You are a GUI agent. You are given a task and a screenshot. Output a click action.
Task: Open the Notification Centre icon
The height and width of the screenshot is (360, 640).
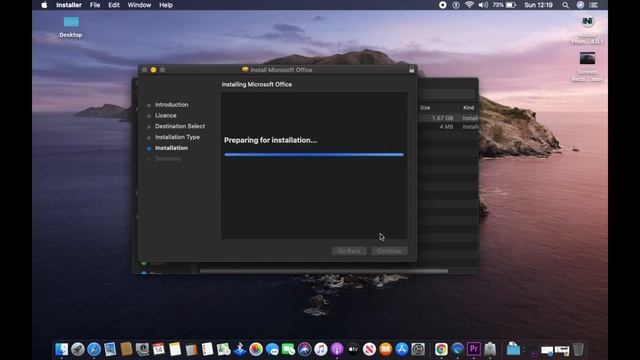point(593,5)
